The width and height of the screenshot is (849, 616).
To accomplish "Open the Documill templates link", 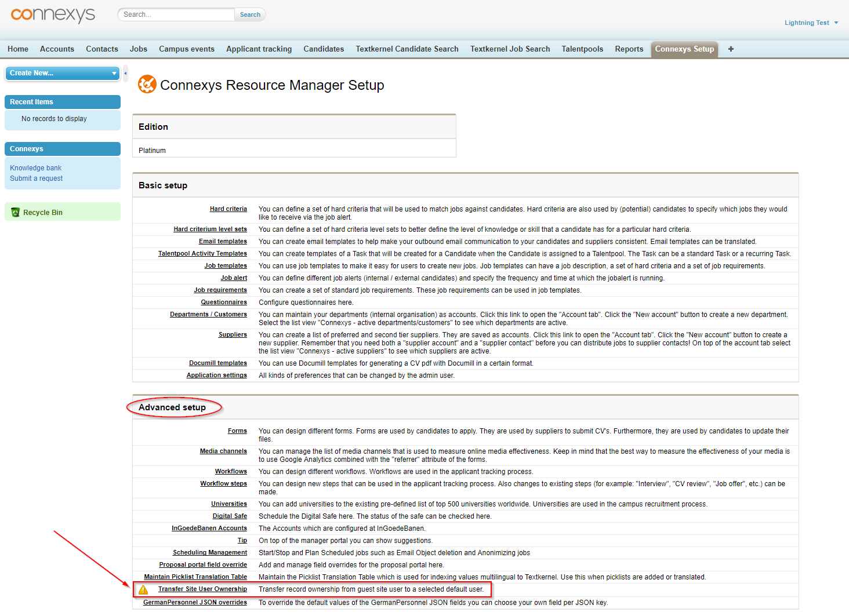I will click(218, 363).
